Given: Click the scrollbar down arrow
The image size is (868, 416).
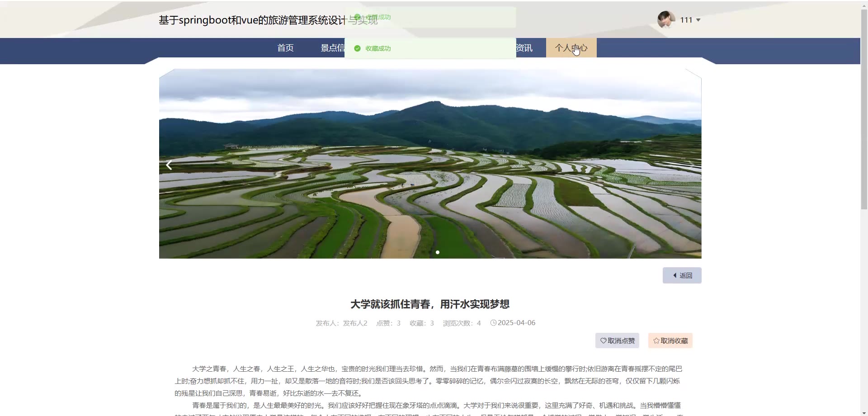Looking at the screenshot, I should coord(864,412).
